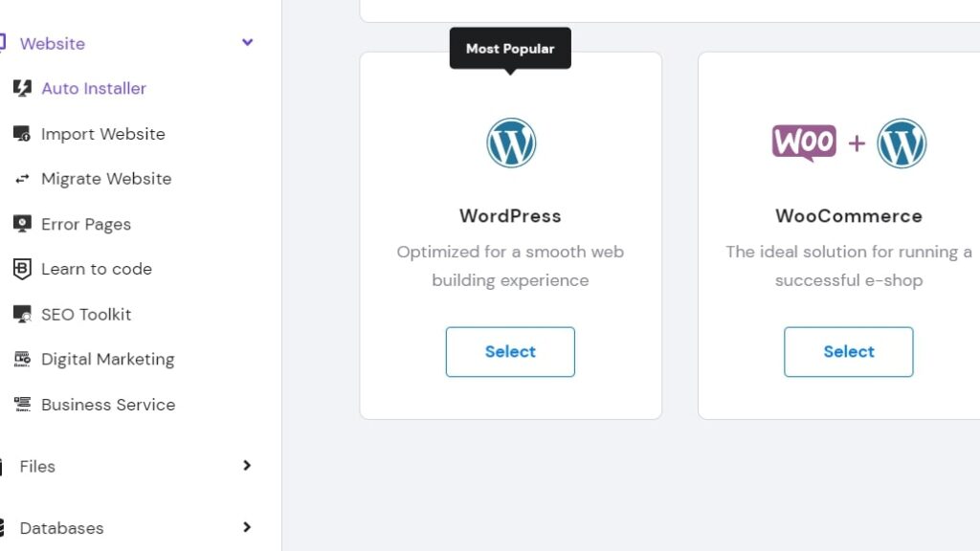This screenshot has height=551, width=980.
Task: Click the WordPress logo on the card
Action: 511,143
